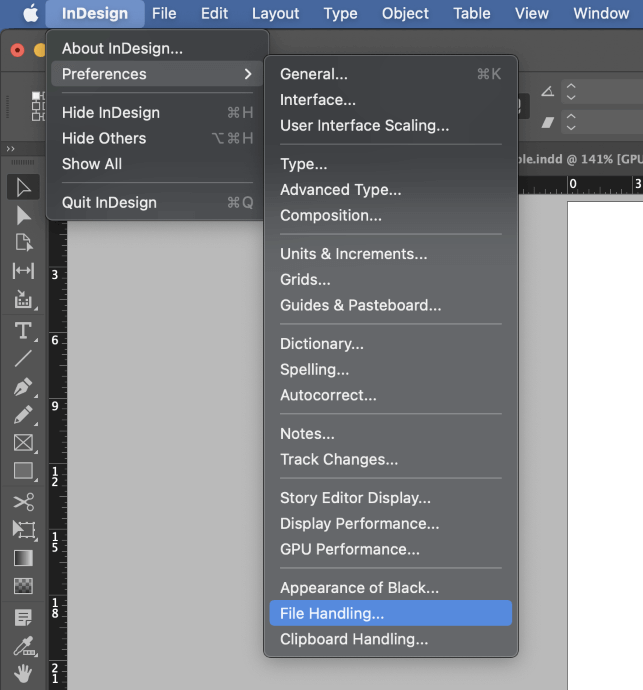Viewport: 643px width, 690px height.
Task: Select the Eyedropper tool
Action: pos(23,646)
